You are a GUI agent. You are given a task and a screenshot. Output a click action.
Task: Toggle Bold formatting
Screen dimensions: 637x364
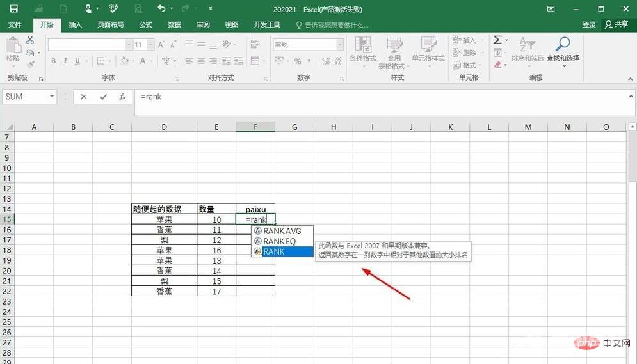53,61
